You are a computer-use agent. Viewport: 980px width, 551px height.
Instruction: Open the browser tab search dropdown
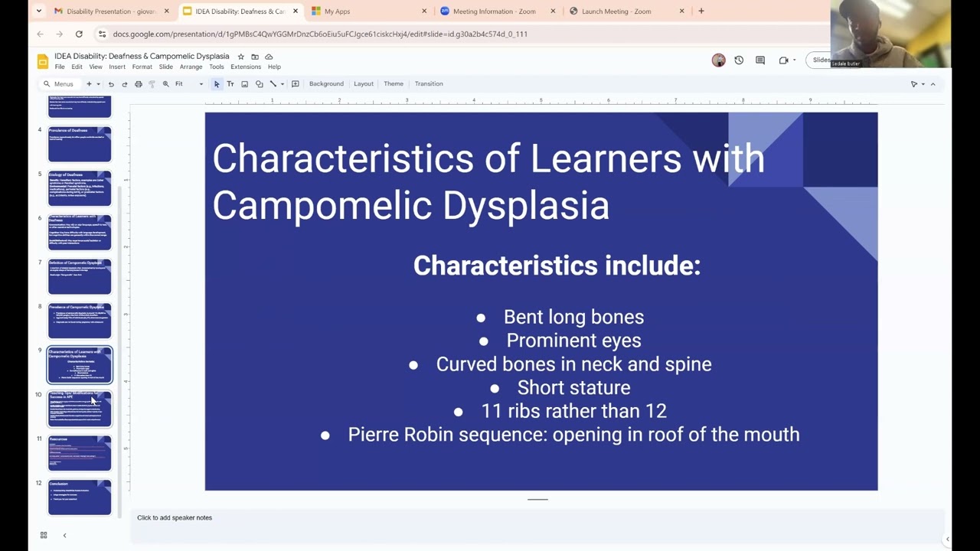point(39,11)
